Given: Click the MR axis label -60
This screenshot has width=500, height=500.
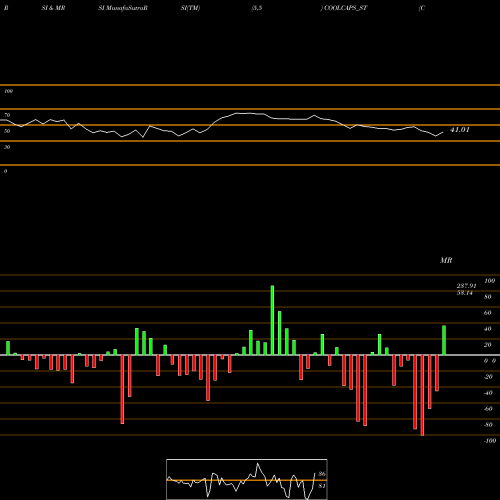Looking at the screenshot, I should [488, 409].
